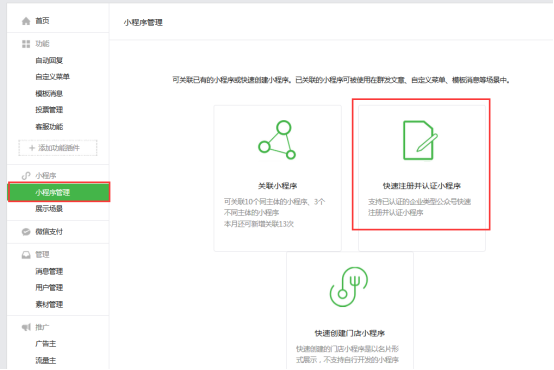This screenshot has width=554, height=370.
Task: Click the grid icon next to 功能
Action: [x=26, y=44]
